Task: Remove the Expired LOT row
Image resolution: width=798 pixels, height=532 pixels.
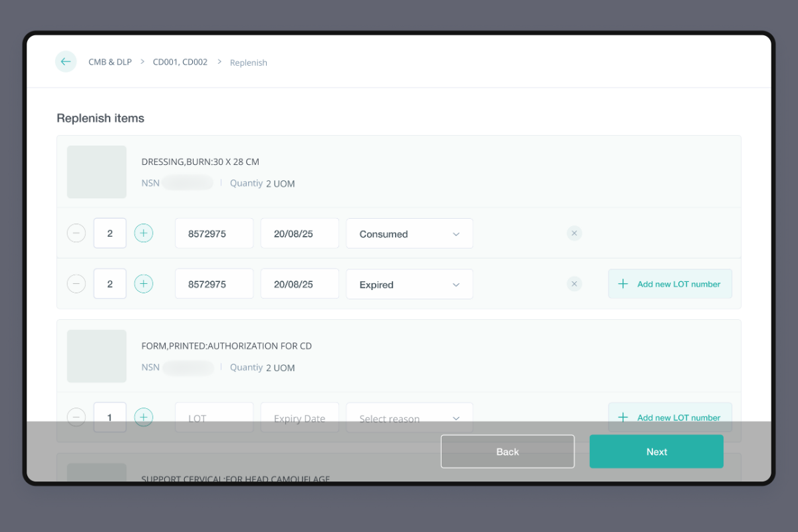Action: pos(575,284)
